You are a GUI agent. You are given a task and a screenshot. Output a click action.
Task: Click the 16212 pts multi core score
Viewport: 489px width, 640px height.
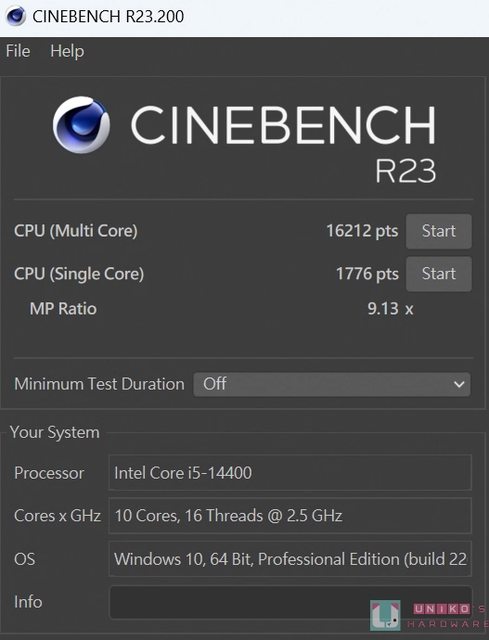[x=362, y=231]
